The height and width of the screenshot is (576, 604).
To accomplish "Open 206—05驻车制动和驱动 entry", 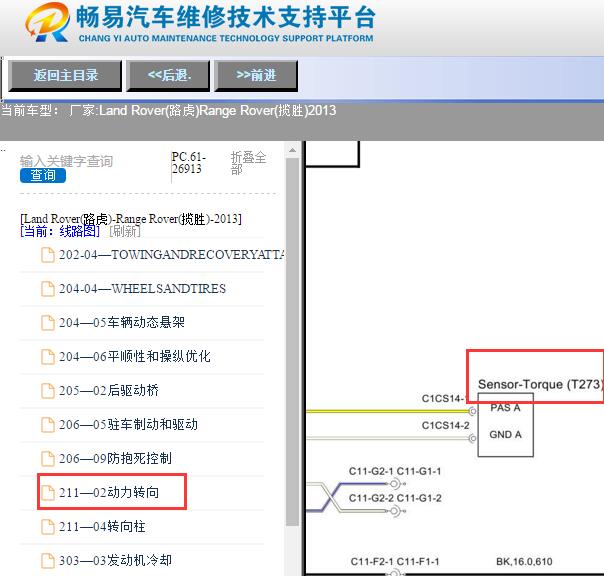I will pos(128,424).
